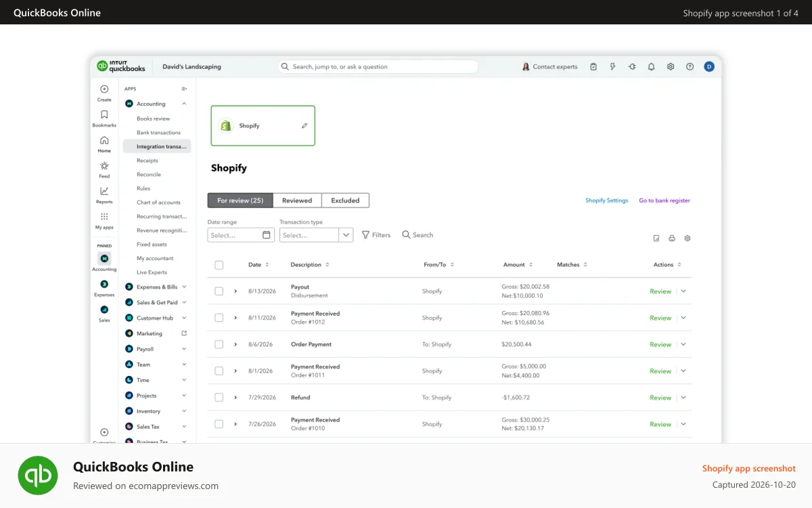Click Go to bank register link

tap(664, 200)
